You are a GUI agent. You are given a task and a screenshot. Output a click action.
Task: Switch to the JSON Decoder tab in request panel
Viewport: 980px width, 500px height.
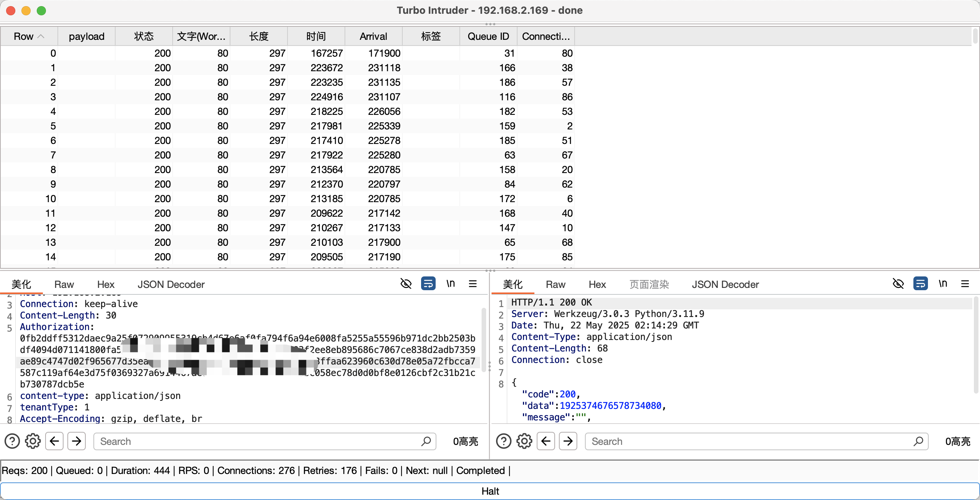171,284
